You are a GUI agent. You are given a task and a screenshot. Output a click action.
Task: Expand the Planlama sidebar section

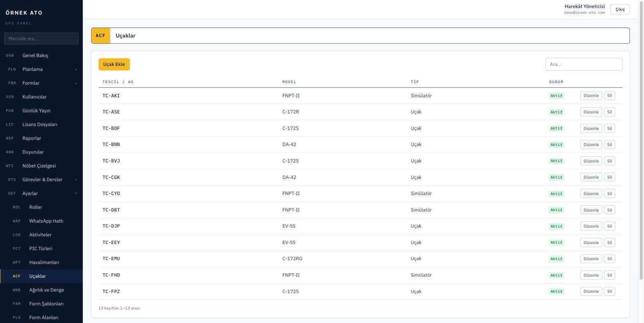click(x=41, y=69)
